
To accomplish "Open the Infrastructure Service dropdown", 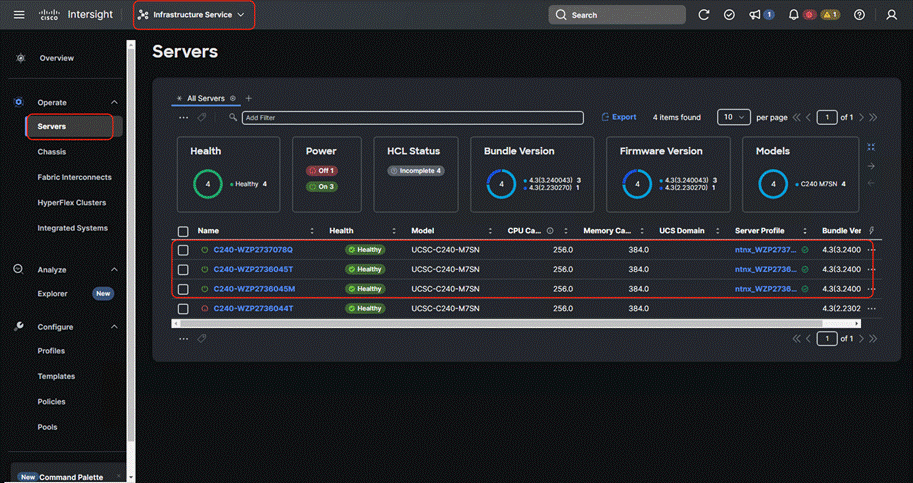I will pos(194,15).
